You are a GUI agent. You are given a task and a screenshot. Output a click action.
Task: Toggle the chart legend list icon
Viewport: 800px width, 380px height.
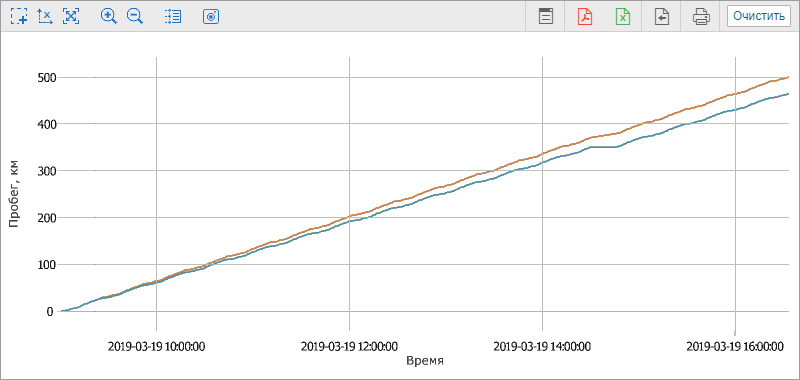click(x=173, y=16)
